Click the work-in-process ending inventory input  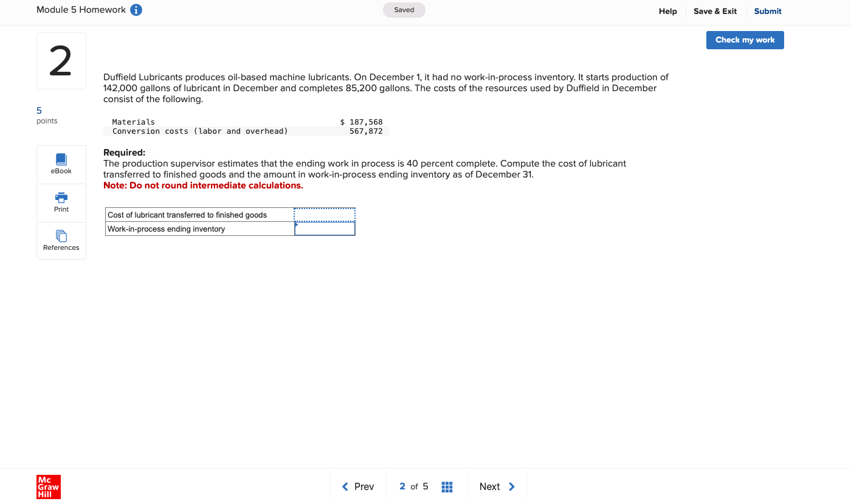[325, 229]
